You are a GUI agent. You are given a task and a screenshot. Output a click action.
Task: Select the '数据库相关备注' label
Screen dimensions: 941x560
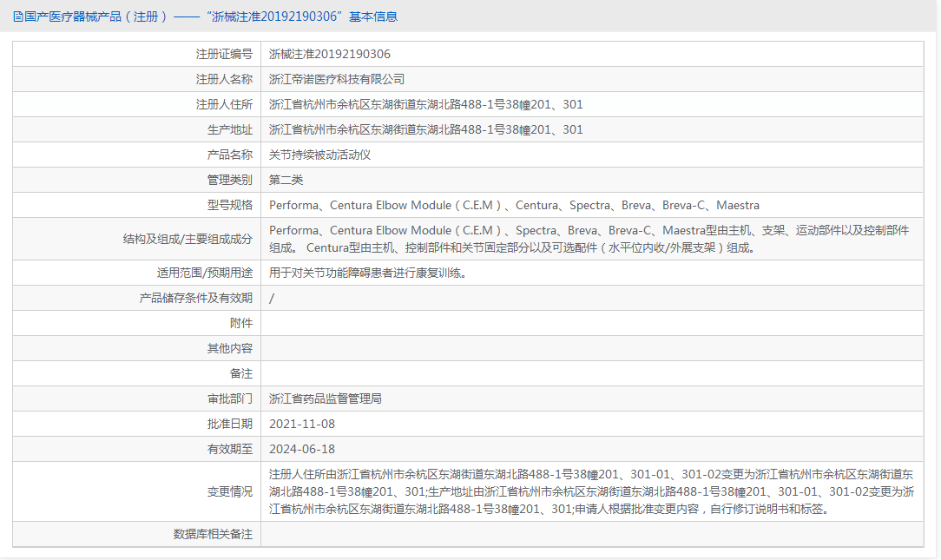click(x=213, y=534)
